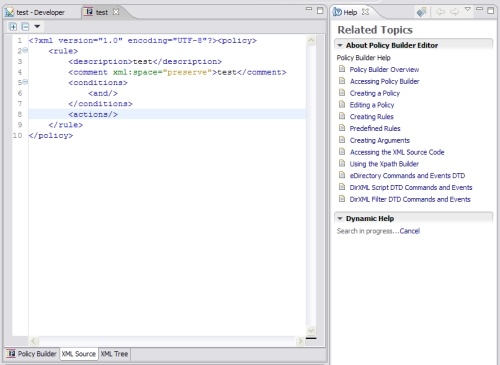This screenshot has width=500, height=365.
Task: Click the '<description>' opening tag on line 3
Action: [x=101, y=62]
